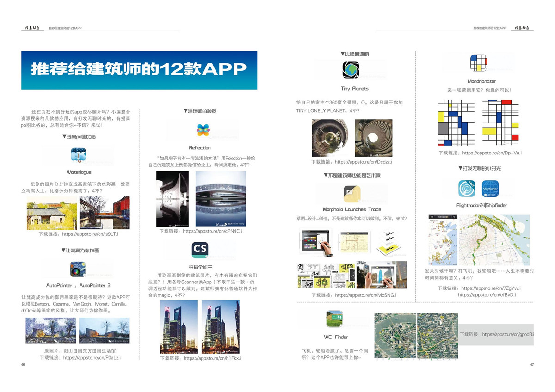The image size is (555, 392).
Task: Open the Reflection download link appsto.re/cn/cPN4C.i
Action: pyautogui.click(x=212, y=231)
